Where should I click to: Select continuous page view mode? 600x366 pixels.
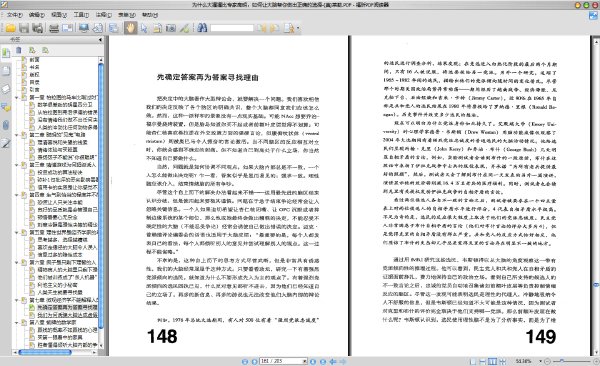click(483, 361)
